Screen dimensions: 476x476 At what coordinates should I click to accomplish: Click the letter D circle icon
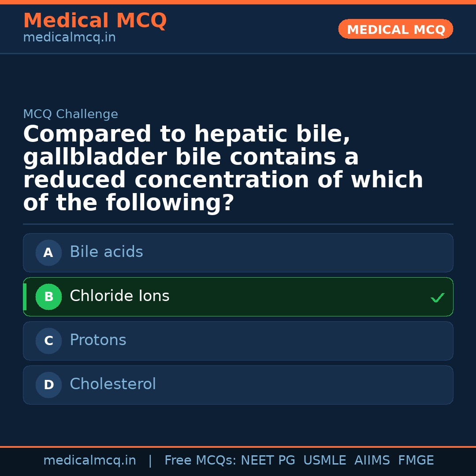[x=48, y=385]
